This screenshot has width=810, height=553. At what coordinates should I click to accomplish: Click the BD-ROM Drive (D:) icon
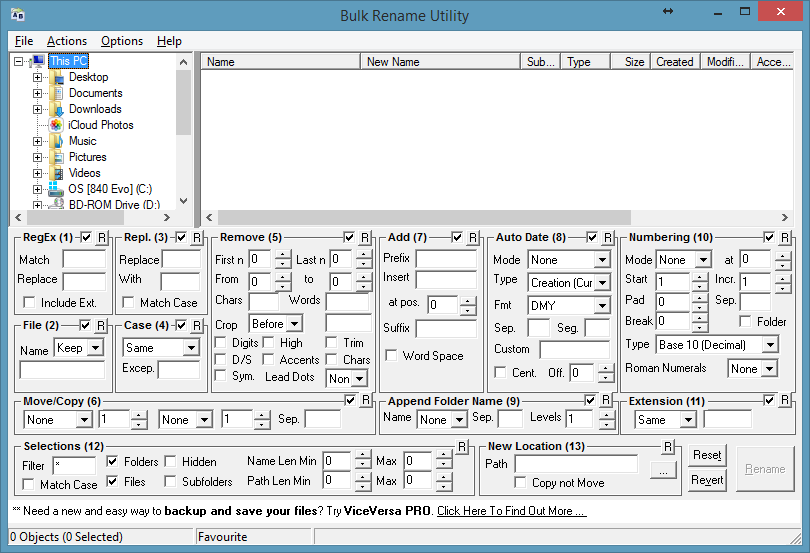tap(57, 204)
